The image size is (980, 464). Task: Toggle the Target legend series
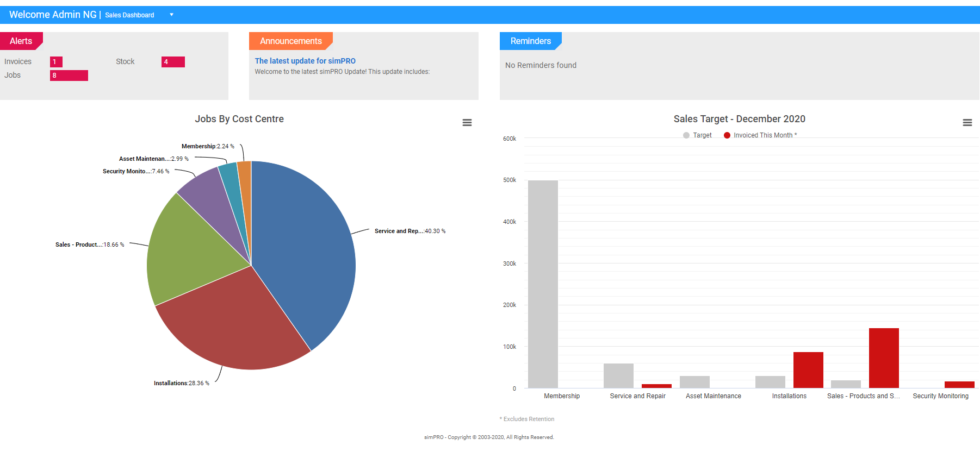pyautogui.click(x=698, y=135)
